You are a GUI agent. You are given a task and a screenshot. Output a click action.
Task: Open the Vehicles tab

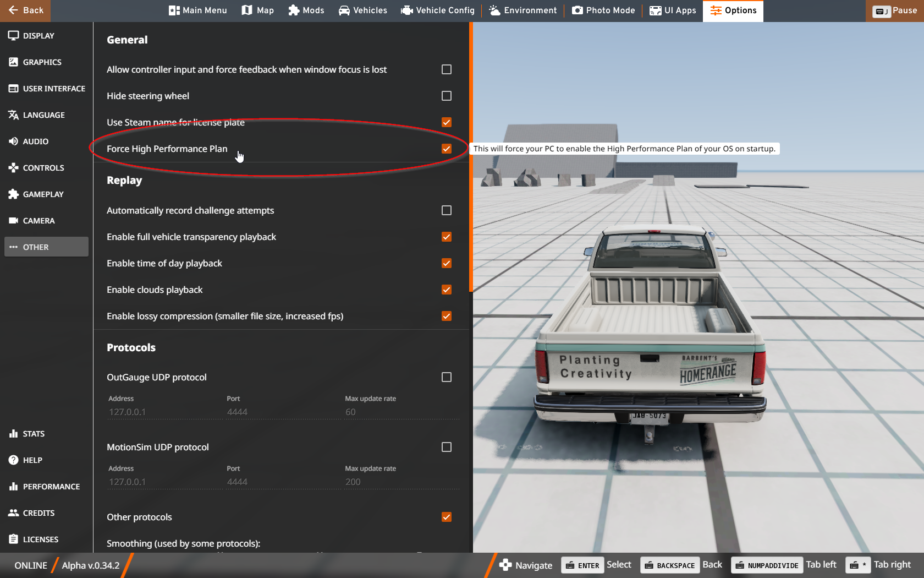(x=363, y=10)
